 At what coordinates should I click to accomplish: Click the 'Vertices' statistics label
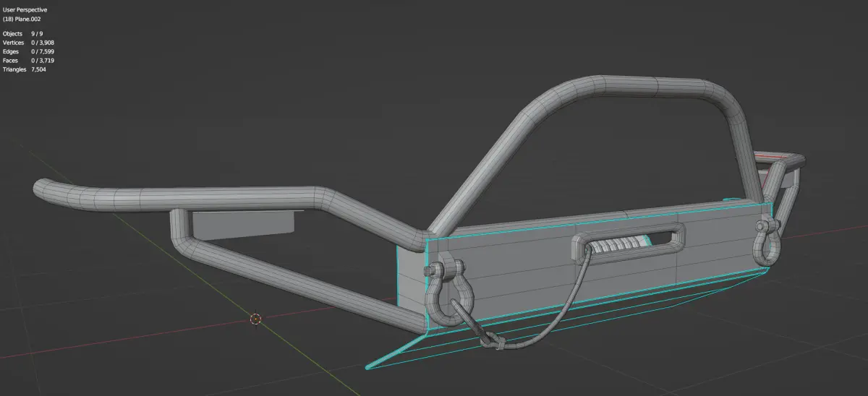(x=14, y=43)
